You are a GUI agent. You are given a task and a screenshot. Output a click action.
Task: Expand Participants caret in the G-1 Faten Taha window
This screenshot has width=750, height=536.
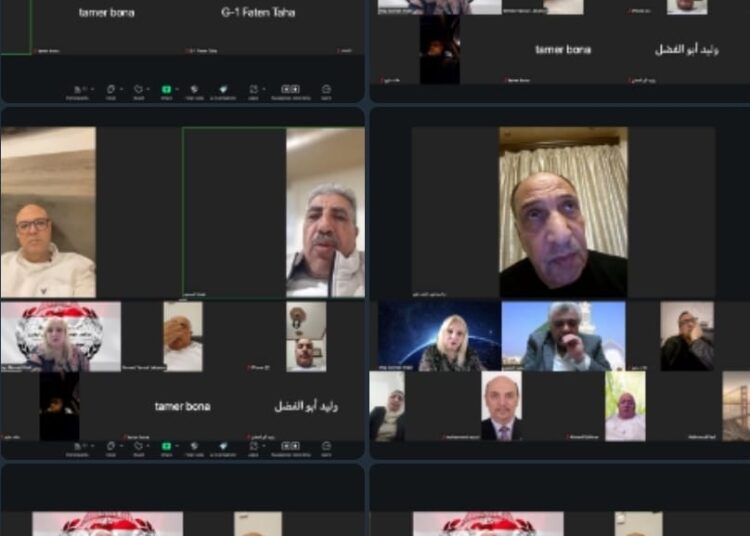92,89
